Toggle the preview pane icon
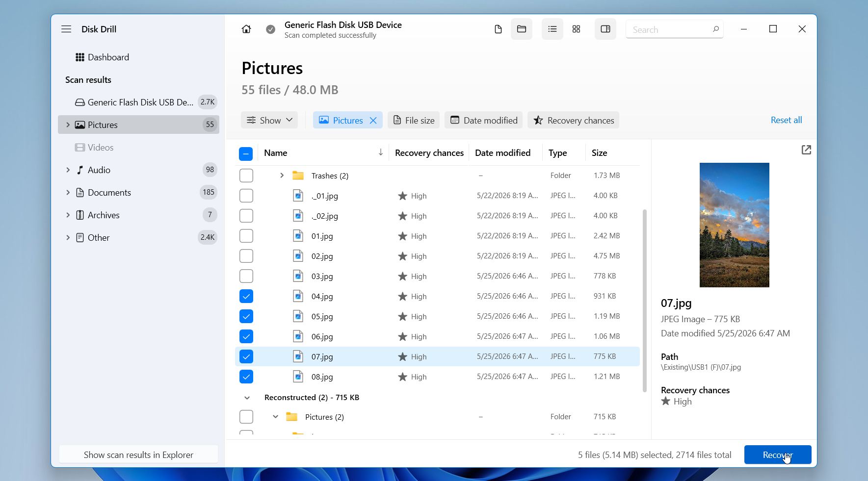The image size is (868, 481). pos(605,29)
